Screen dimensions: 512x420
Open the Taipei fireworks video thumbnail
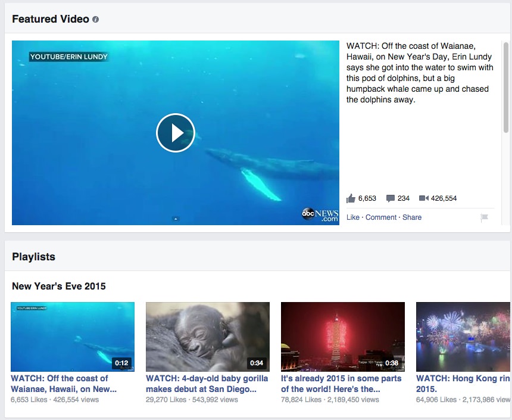[x=343, y=337]
